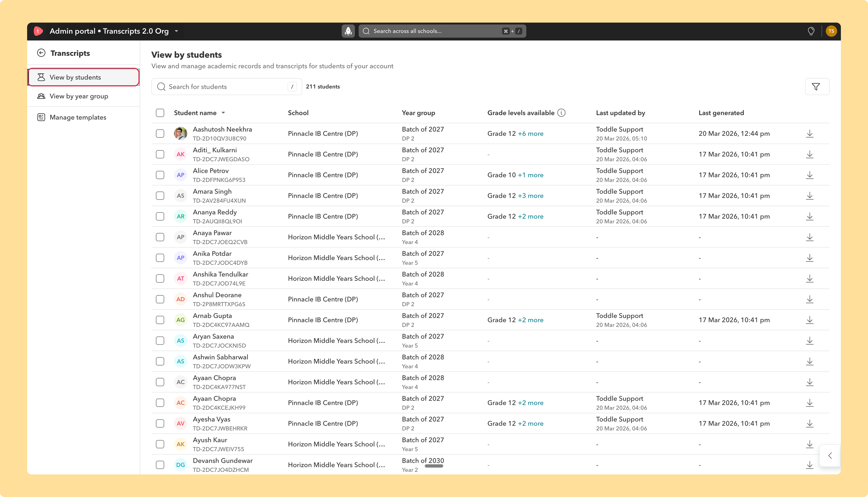This screenshot has height=497, width=868.
Task: Download transcript for Anshika Tendulkar
Action: (x=810, y=279)
